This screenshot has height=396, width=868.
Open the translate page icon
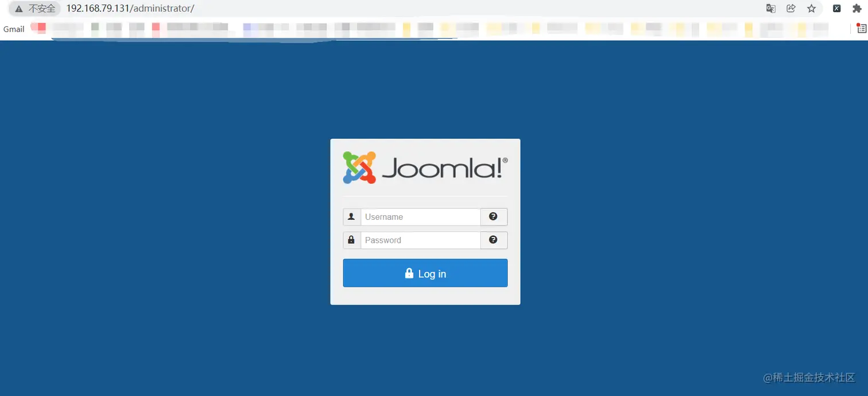coord(771,9)
